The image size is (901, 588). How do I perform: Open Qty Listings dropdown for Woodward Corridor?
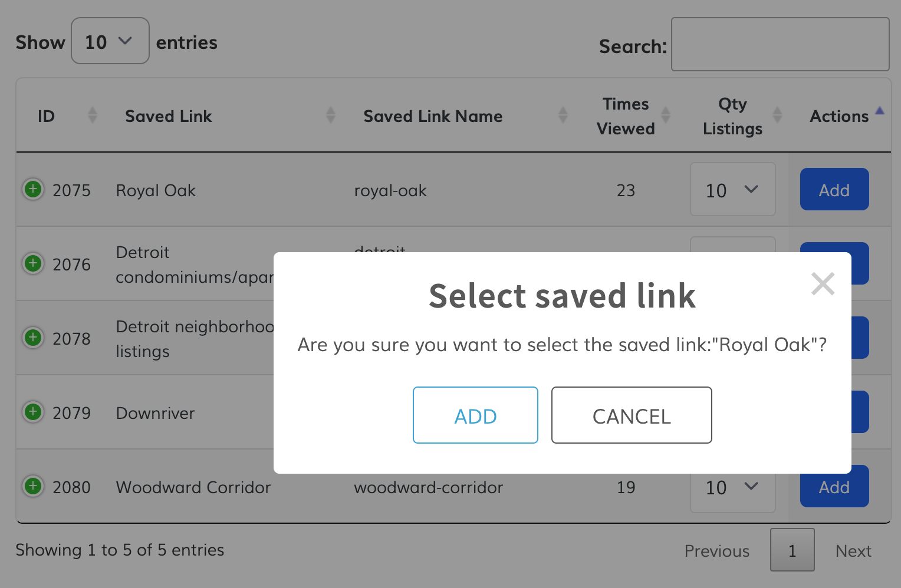click(x=732, y=487)
